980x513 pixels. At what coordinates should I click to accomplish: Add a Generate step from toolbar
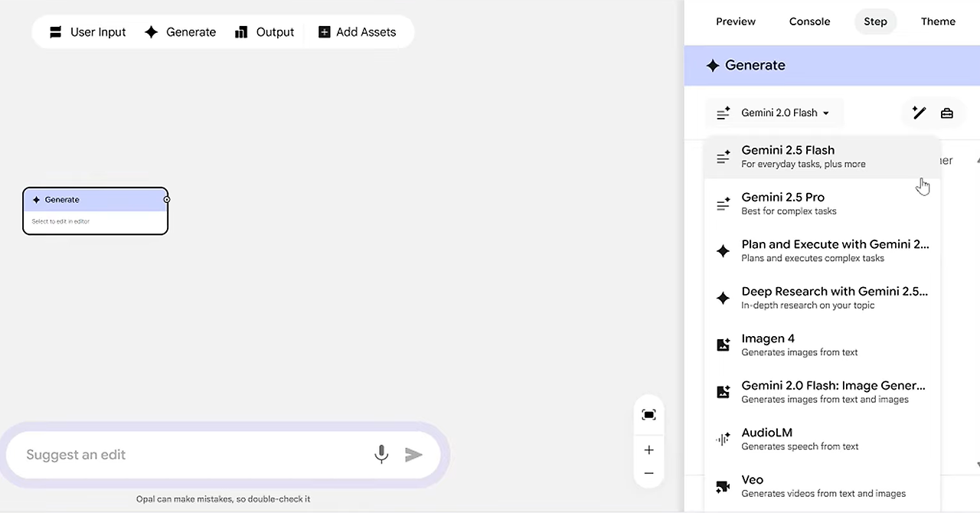coord(180,32)
